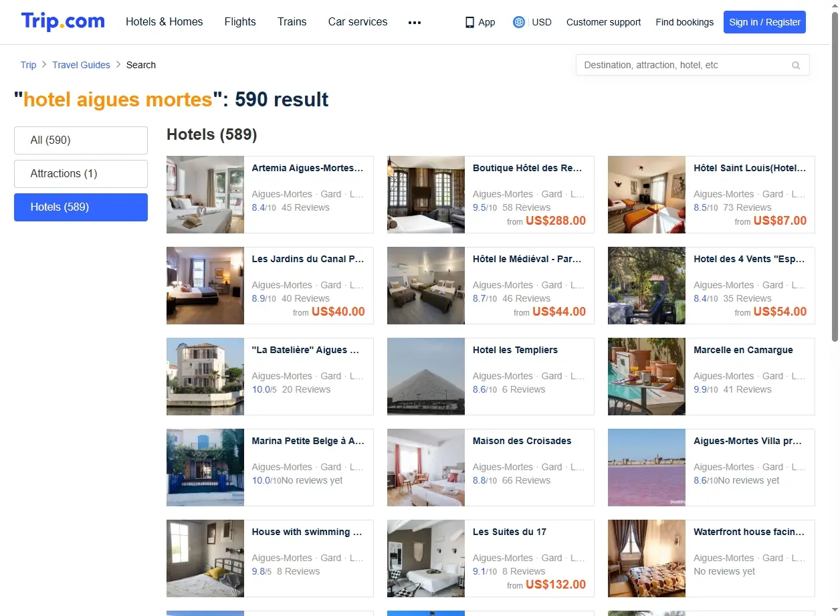
Task: Open the Trains menu item
Action: pos(292,22)
